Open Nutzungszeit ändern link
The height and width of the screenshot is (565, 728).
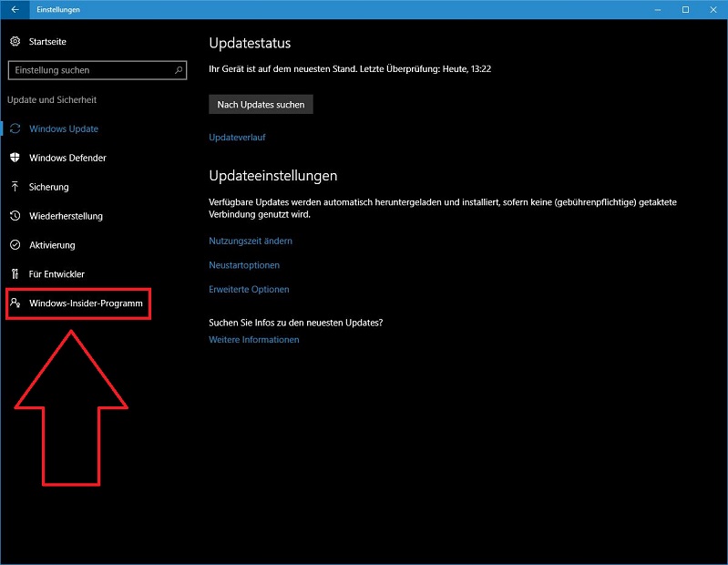(251, 241)
